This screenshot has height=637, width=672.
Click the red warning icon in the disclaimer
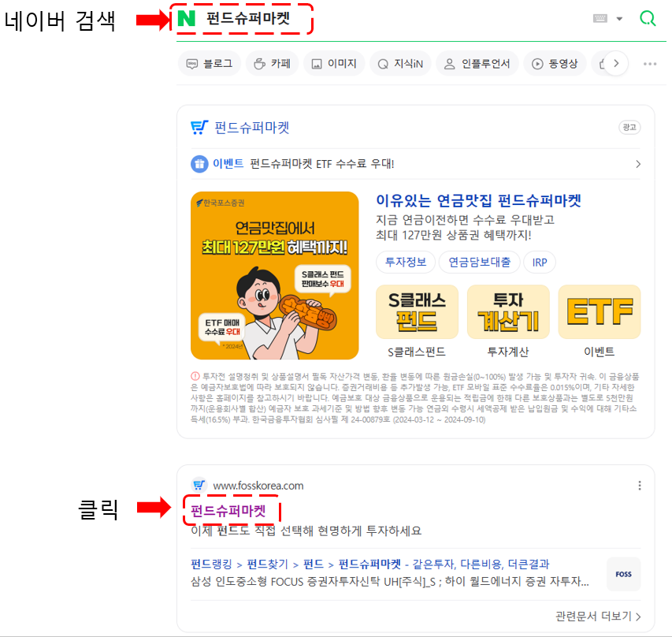195,376
